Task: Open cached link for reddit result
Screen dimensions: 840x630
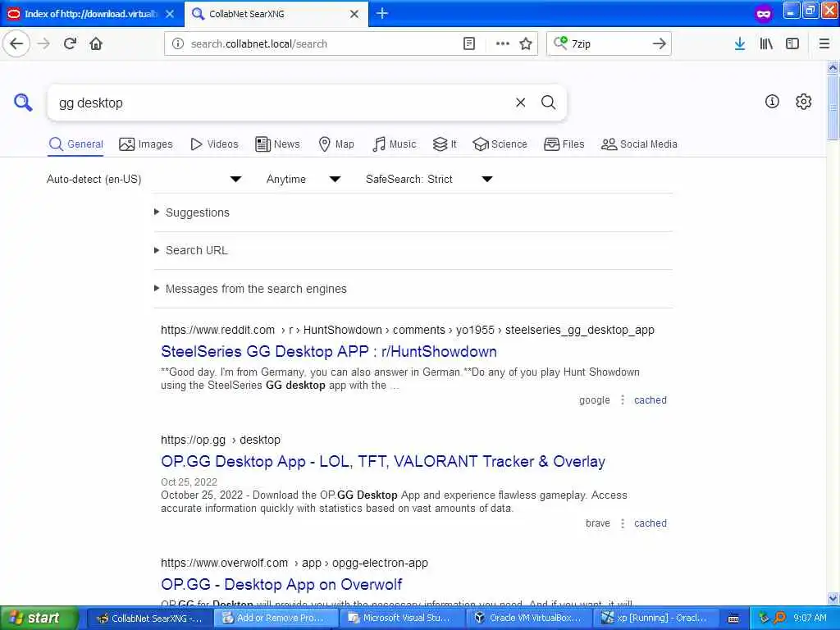Action: click(651, 400)
